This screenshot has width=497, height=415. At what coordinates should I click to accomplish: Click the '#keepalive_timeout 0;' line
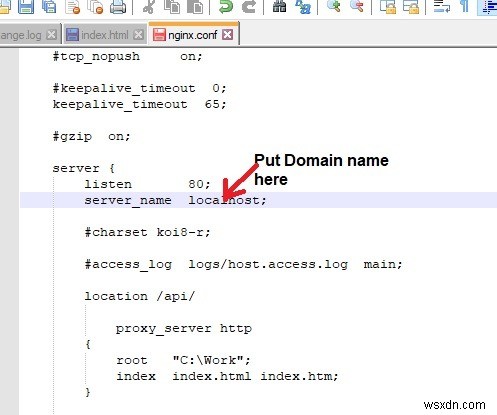coord(139,88)
